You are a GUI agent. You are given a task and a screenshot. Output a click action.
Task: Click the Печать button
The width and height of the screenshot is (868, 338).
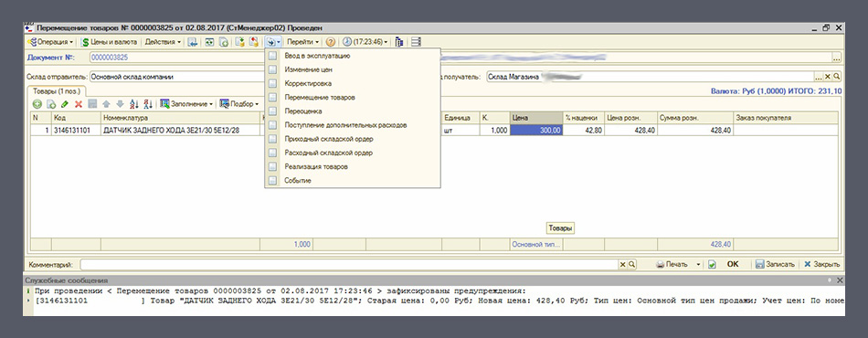coord(672,264)
